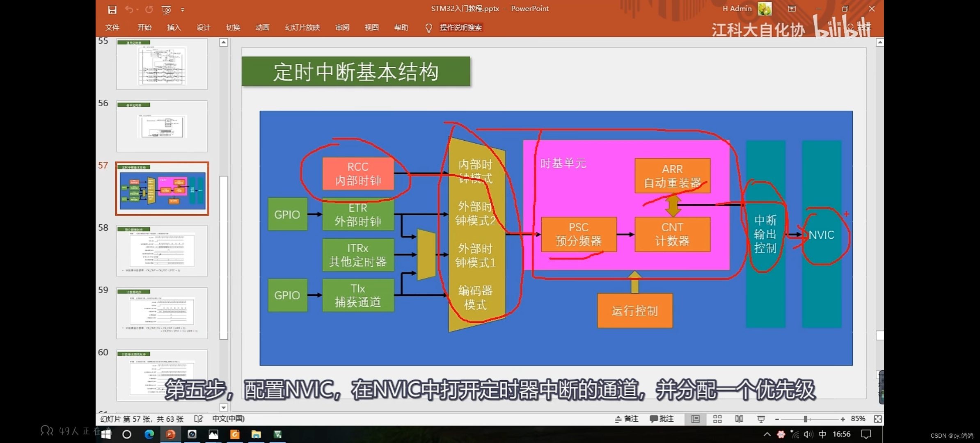Open Ribbon Display Options icon

(x=792, y=9)
